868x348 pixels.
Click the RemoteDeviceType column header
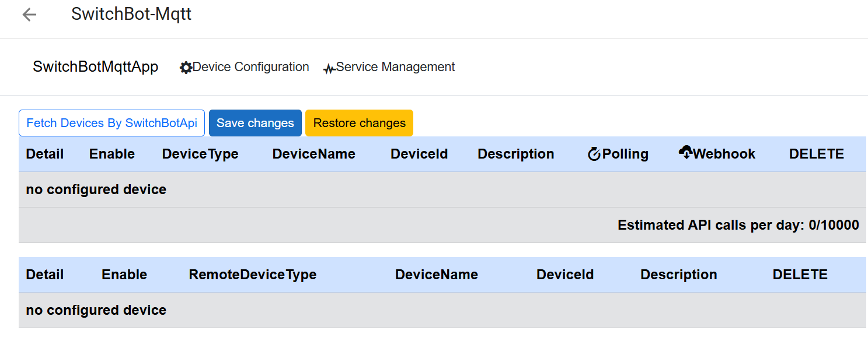coord(253,275)
